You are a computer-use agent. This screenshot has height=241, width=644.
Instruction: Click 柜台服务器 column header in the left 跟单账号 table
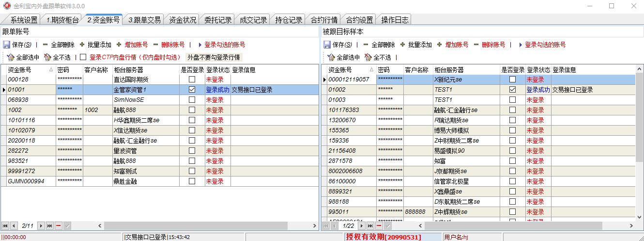pos(146,70)
